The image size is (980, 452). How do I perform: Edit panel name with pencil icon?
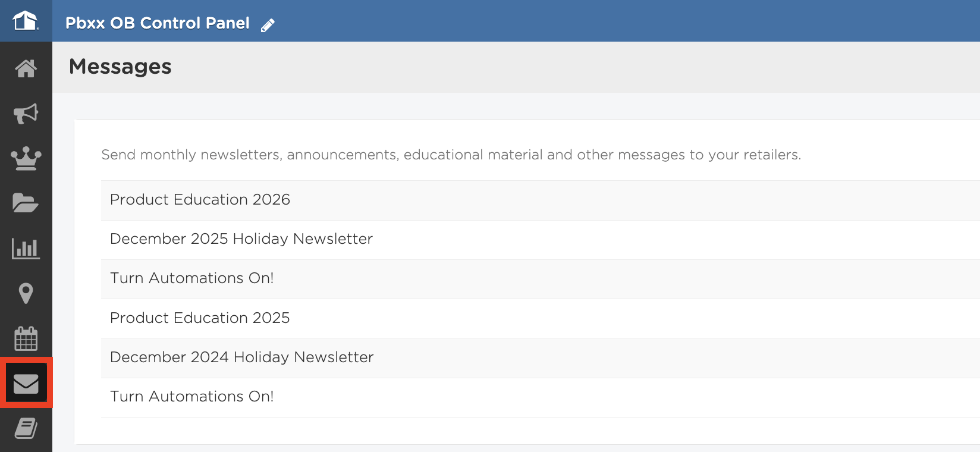(x=268, y=25)
